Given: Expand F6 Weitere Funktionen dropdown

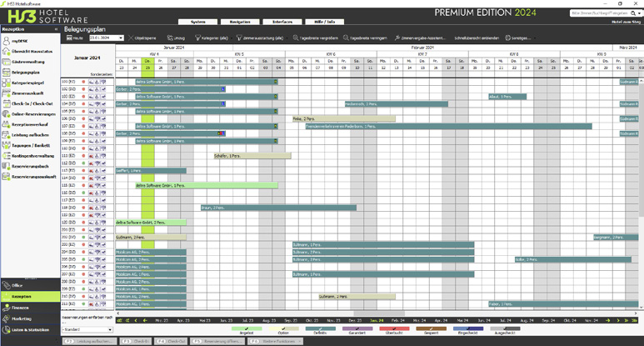Looking at the screenshot, I should tap(300, 342).
